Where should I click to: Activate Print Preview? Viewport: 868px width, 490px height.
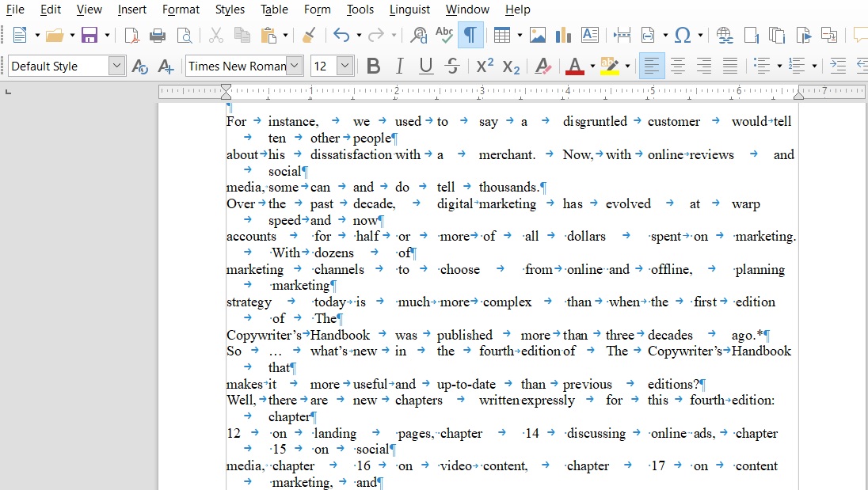[183, 35]
